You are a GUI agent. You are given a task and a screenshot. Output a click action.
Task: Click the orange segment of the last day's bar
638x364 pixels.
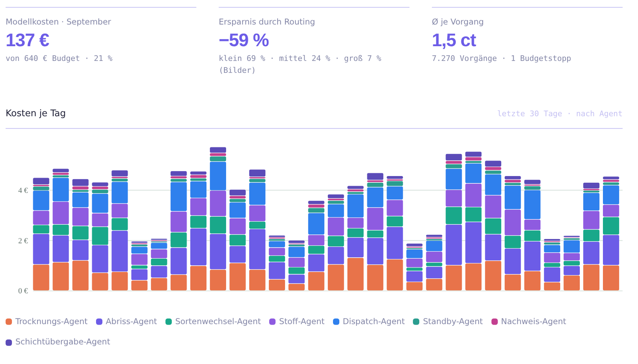611,278
